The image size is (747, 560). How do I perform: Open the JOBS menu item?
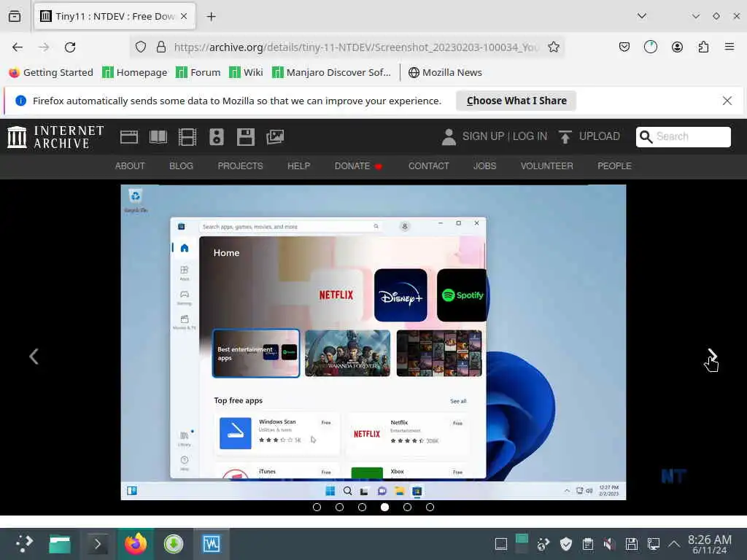[x=484, y=166]
